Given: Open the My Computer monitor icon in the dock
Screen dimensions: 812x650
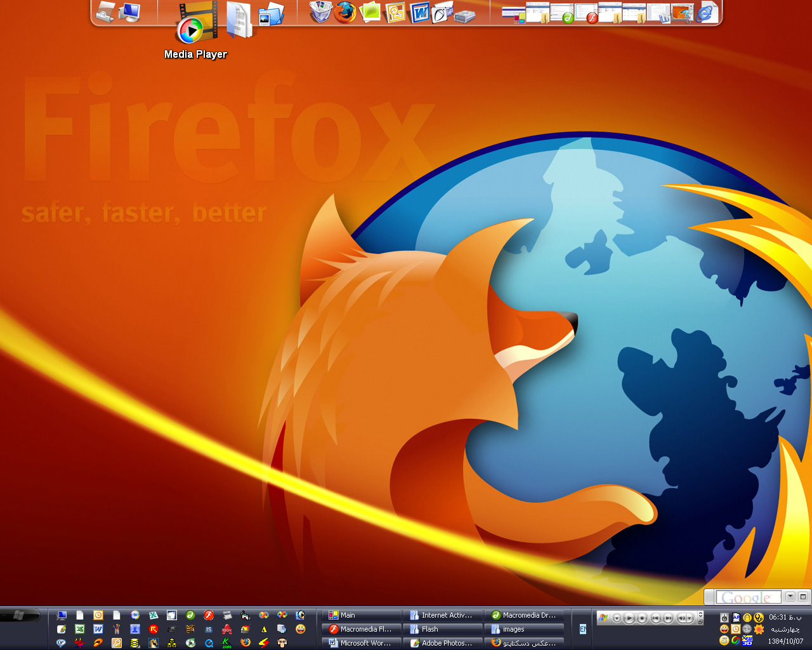Looking at the screenshot, I should (x=130, y=12).
